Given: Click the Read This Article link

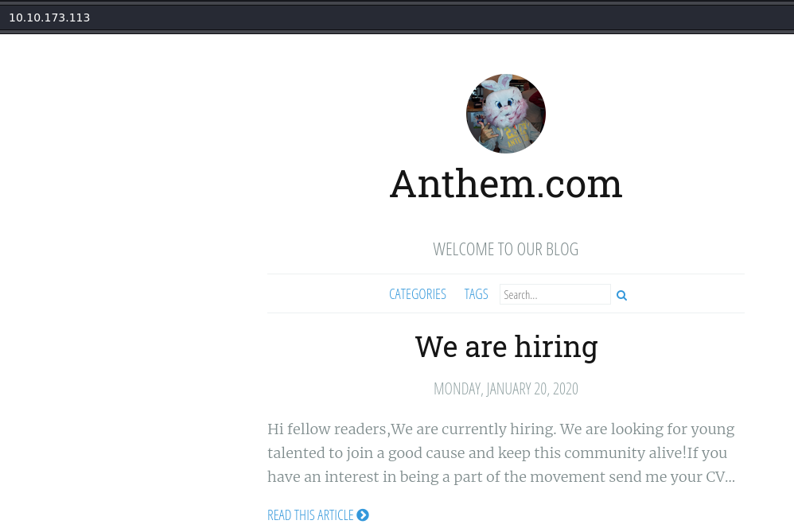Looking at the screenshot, I should [x=310, y=515].
